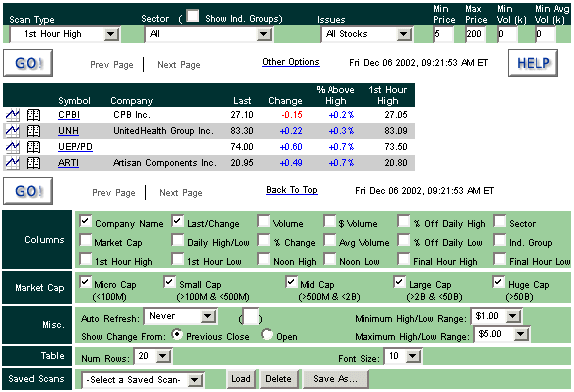Enable the Volume column checkbox
This screenshot has height=392, width=574.
point(264,221)
